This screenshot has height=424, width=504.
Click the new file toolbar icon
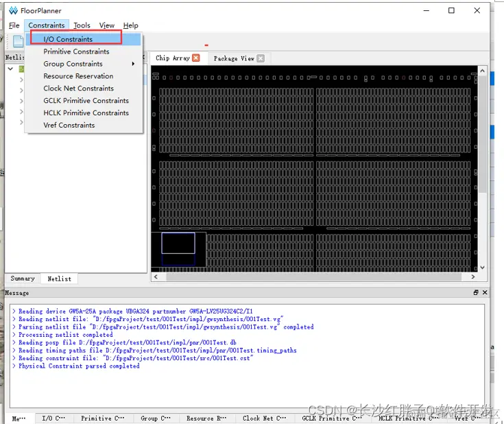click(x=18, y=41)
